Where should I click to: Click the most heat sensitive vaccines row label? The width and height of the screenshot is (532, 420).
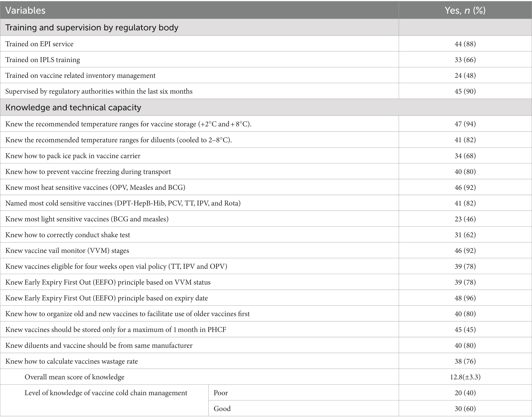tap(95, 187)
